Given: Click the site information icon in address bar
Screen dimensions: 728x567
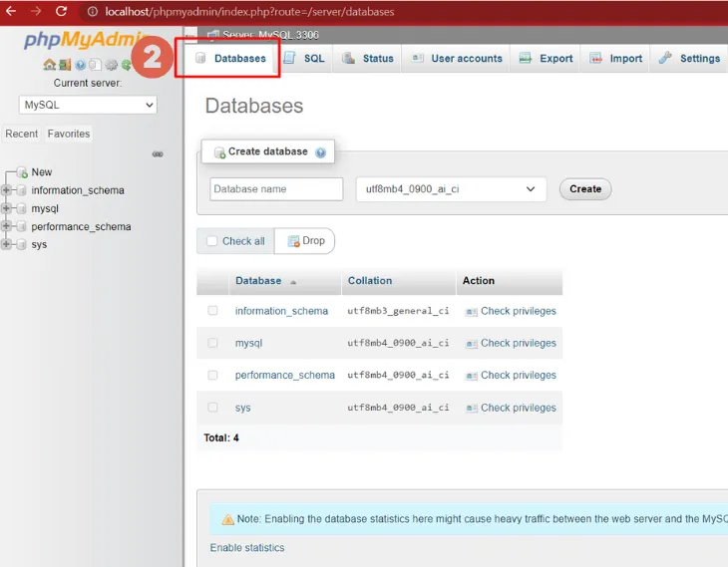Looking at the screenshot, I should 93,11.
